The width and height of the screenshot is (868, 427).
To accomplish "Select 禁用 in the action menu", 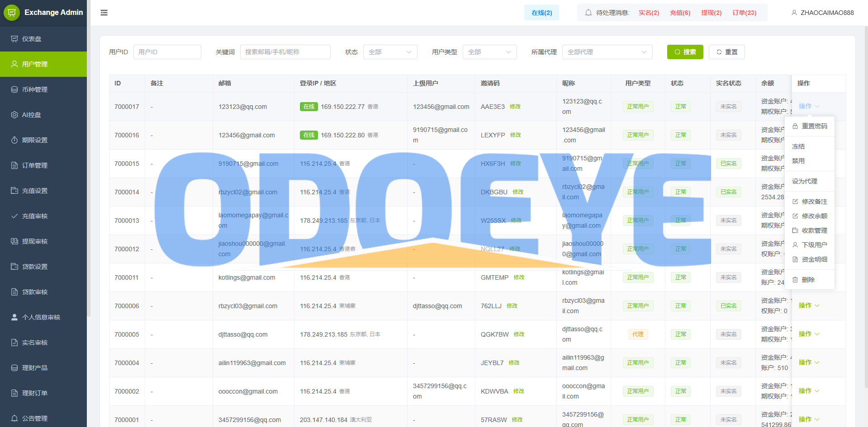I will coord(810,161).
